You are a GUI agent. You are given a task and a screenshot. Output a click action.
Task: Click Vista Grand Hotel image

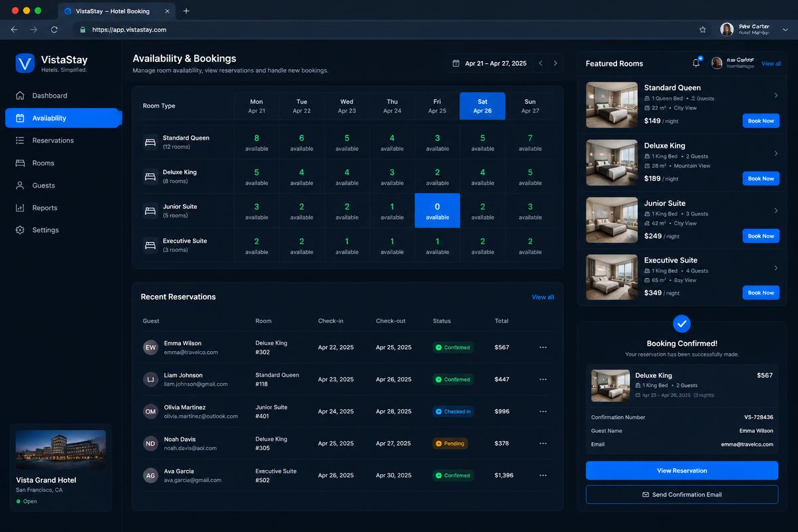coord(61,449)
